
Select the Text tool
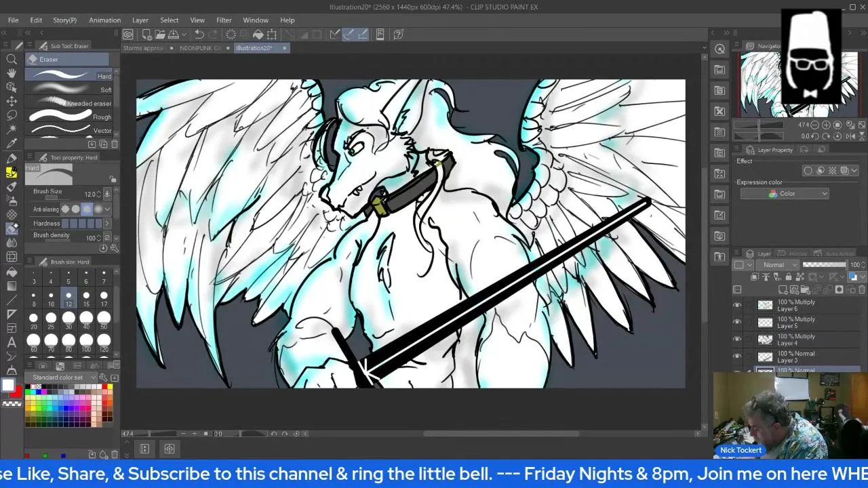pos(12,342)
